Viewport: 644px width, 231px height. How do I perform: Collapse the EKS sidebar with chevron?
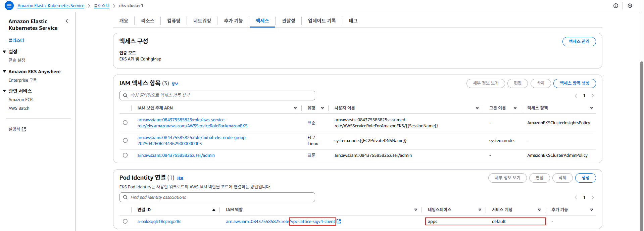pos(67,21)
